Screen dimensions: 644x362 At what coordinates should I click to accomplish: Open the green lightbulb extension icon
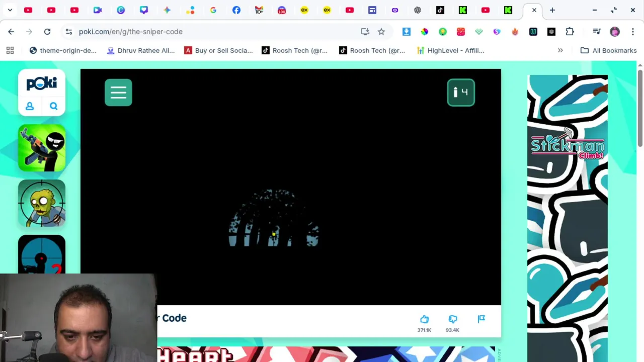pyautogui.click(x=443, y=32)
